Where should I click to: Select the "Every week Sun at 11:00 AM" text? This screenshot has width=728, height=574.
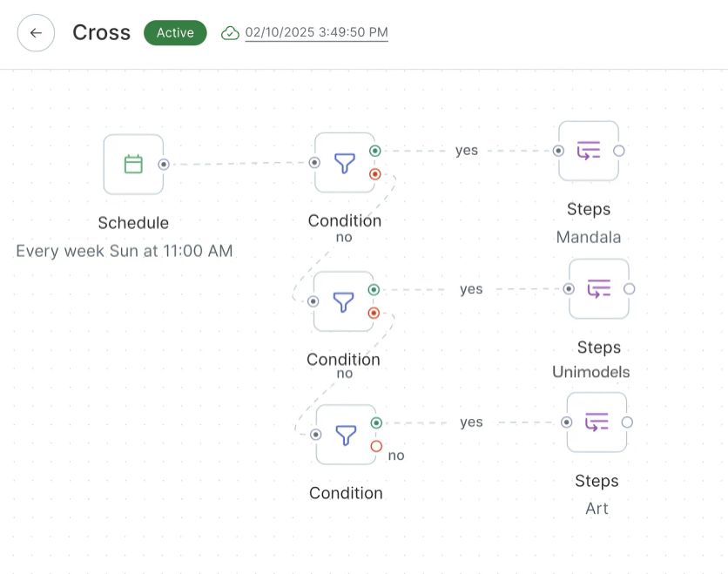point(125,252)
